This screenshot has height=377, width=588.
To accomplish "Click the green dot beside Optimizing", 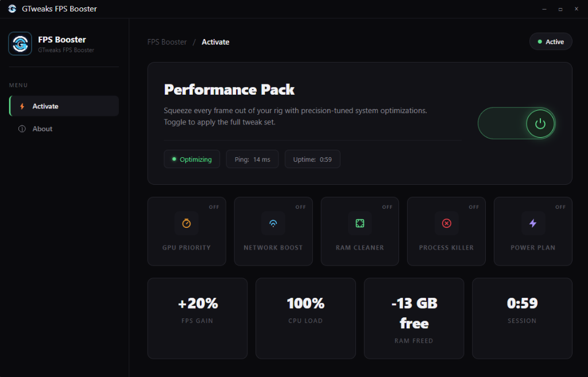I will pos(174,159).
